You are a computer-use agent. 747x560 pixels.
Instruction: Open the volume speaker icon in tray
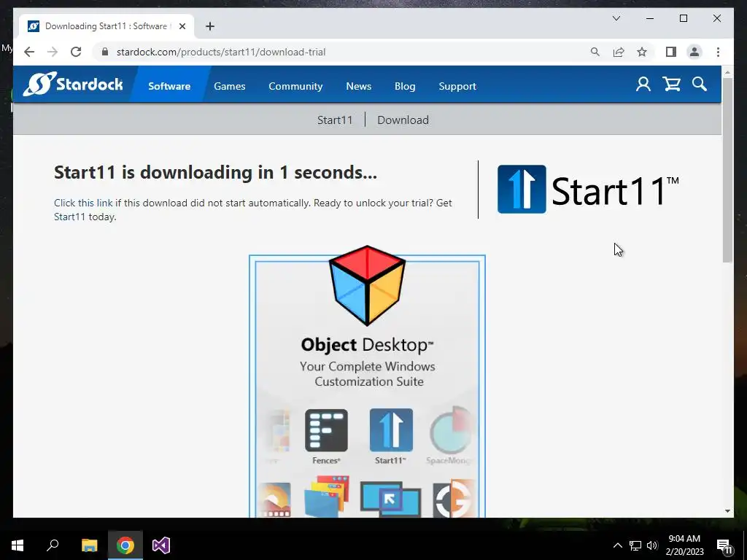tap(652, 545)
